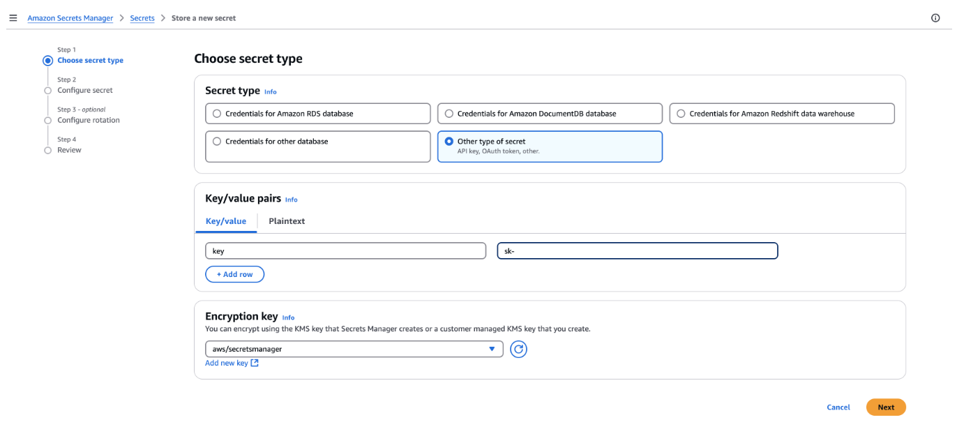
Task: Open the aws/secretsmanager encryption key dropdown
Action: tap(354, 349)
